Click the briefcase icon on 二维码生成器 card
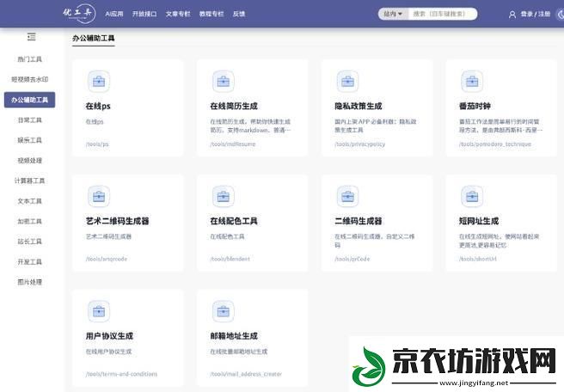Screen dimensions: 564x392 coord(347,196)
